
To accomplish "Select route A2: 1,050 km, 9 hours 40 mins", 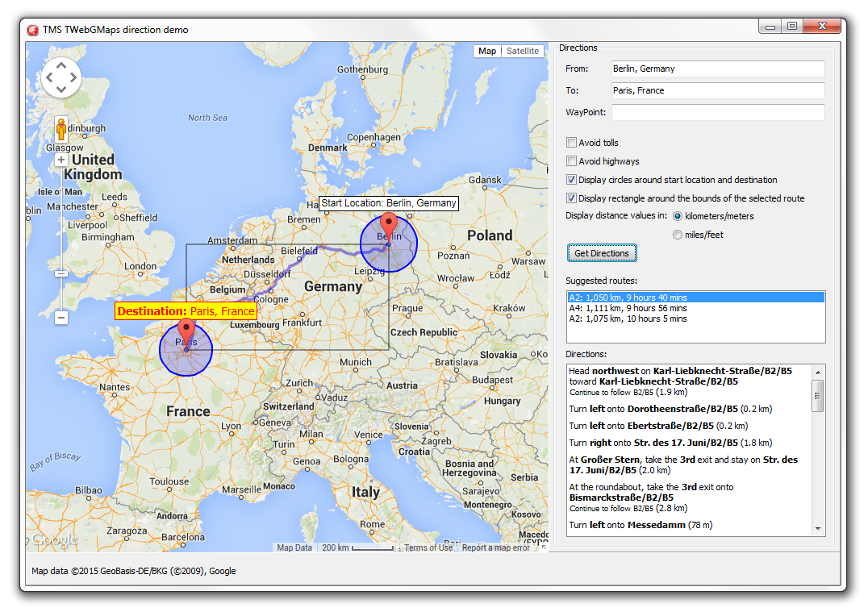I will (x=696, y=298).
